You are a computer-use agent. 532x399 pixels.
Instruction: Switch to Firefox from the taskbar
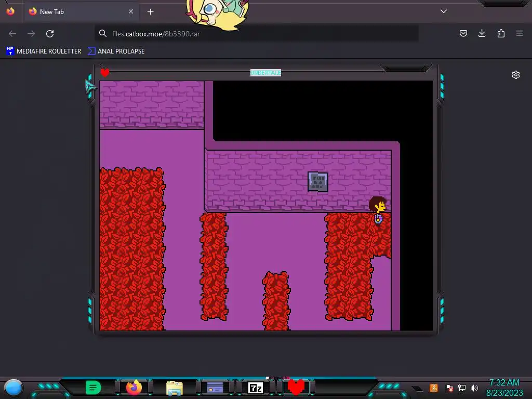click(x=134, y=388)
